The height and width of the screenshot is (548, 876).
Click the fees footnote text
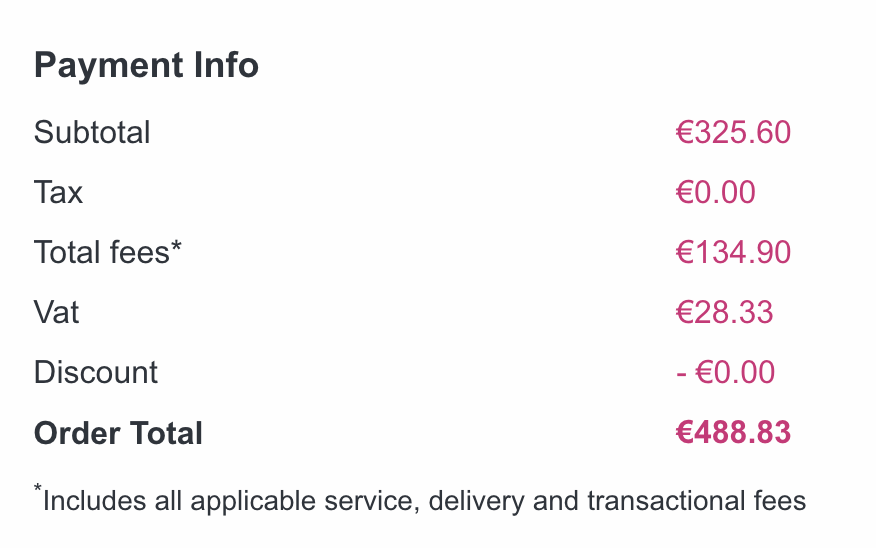coord(420,499)
